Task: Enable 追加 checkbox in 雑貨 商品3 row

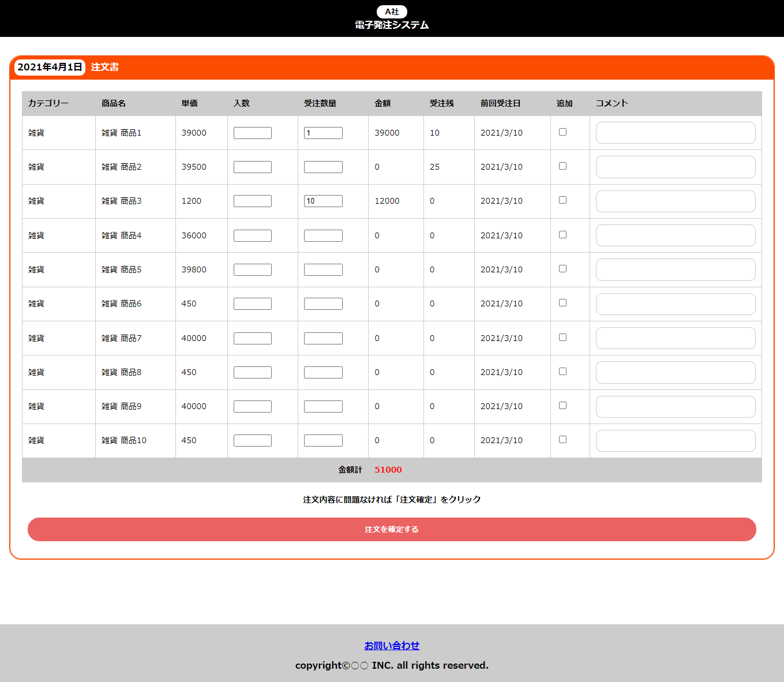Action: coord(562,200)
